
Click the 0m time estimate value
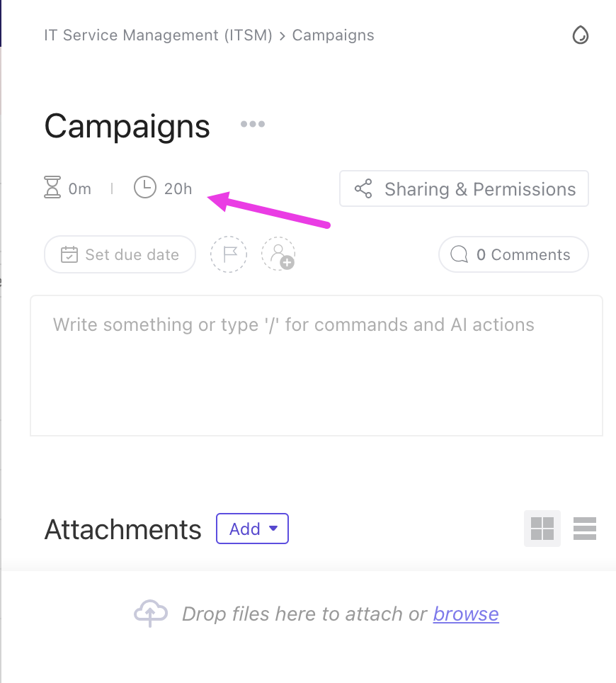point(80,189)
